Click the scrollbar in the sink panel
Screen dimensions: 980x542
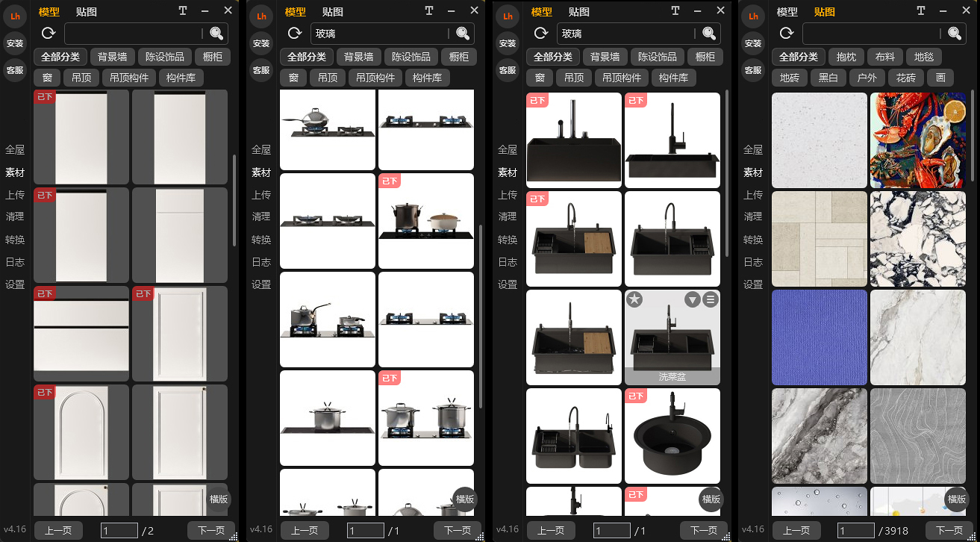727,174
